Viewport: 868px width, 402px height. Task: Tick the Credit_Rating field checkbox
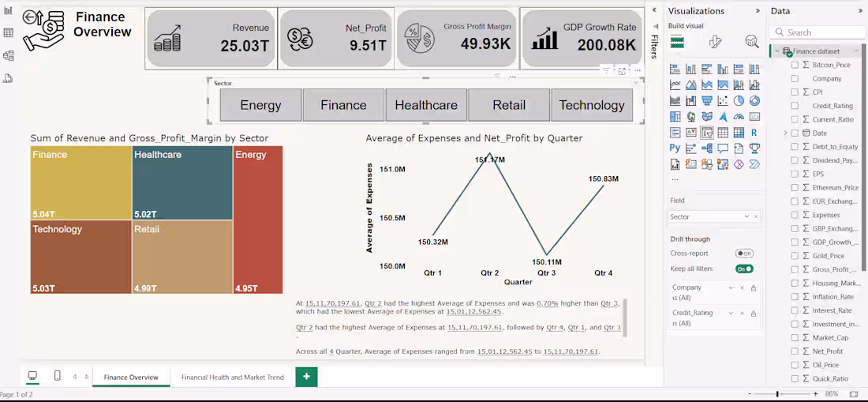pos(795,106)
